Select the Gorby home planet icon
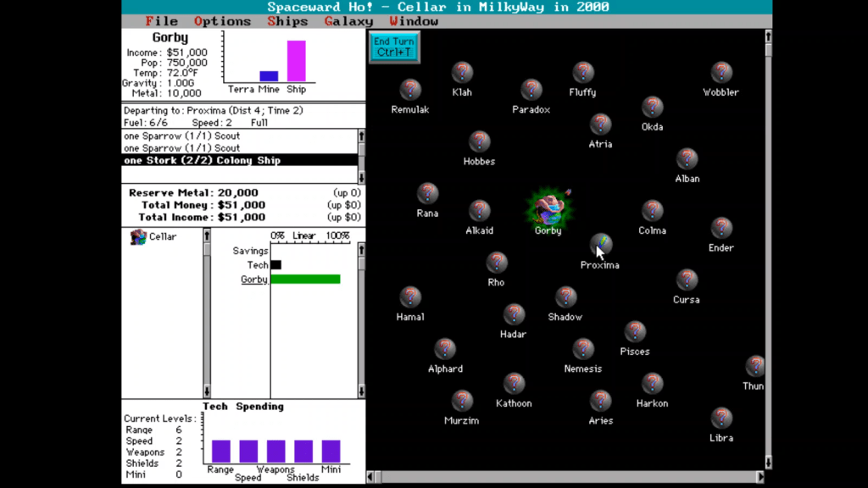 548,208
